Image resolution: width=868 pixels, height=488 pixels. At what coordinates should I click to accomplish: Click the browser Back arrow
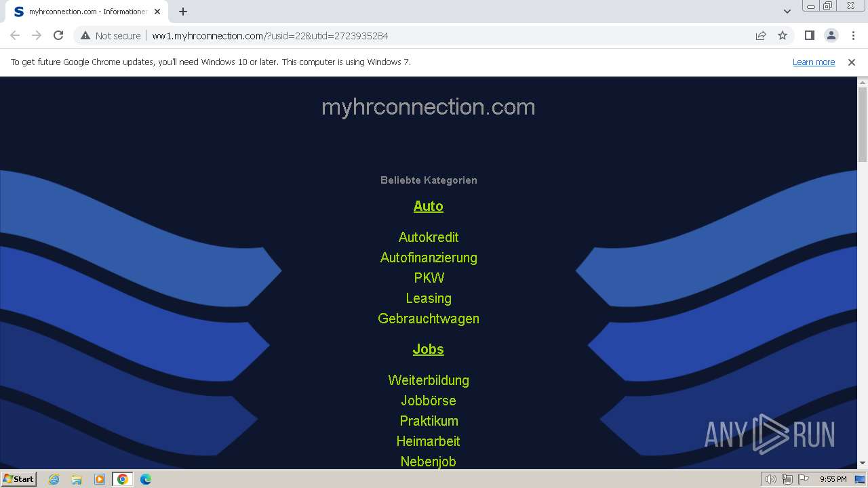(x=15, y=35)
